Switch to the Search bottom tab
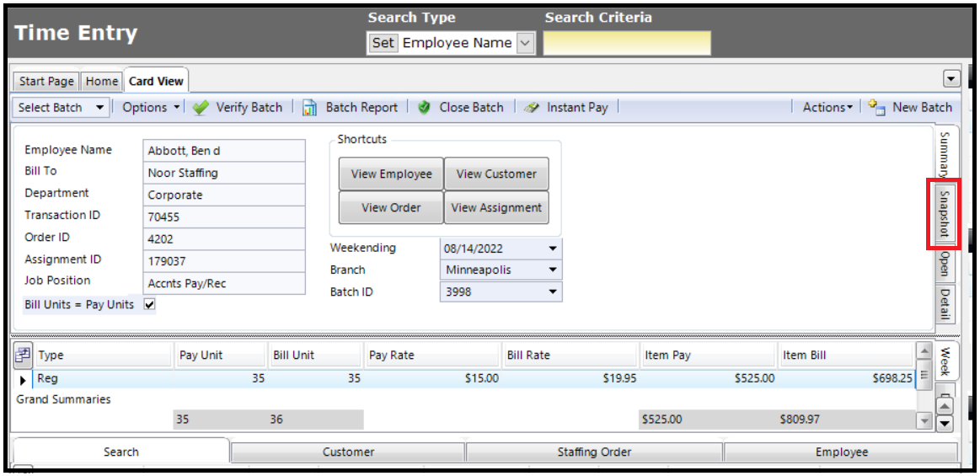The height and width of the screenshot is (476, 980). click(x=121, y=452)
